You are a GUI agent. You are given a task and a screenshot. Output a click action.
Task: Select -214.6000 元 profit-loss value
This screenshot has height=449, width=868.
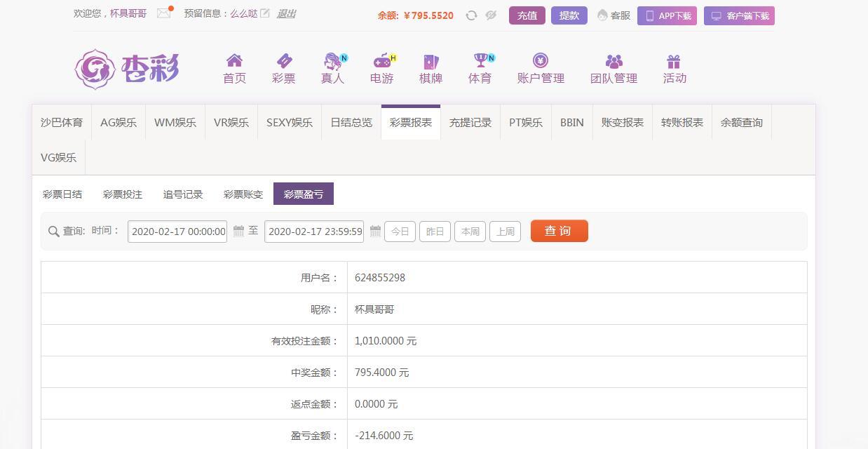[x=384, y=435]
